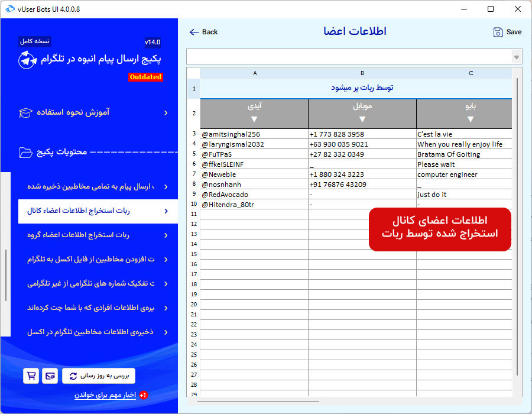Select ربات استخراج اطلاعات اعضاء کانال item

click(x=98, y=211)
